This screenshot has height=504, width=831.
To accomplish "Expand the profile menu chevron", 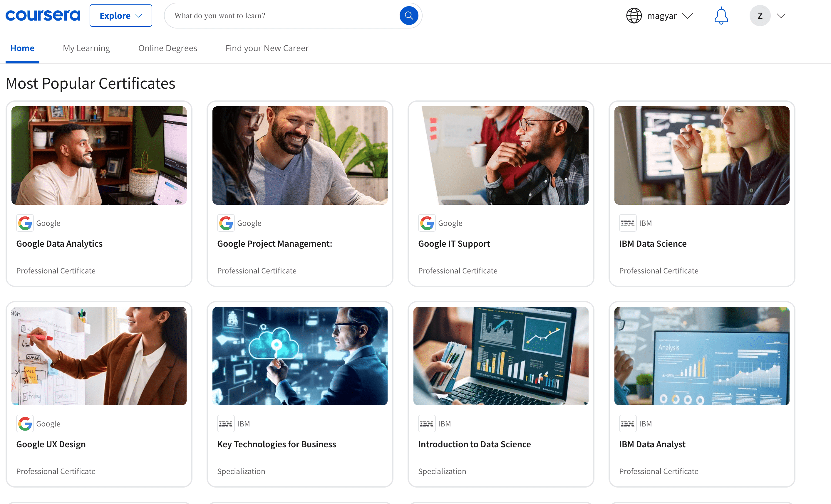I will coord(781,16).
